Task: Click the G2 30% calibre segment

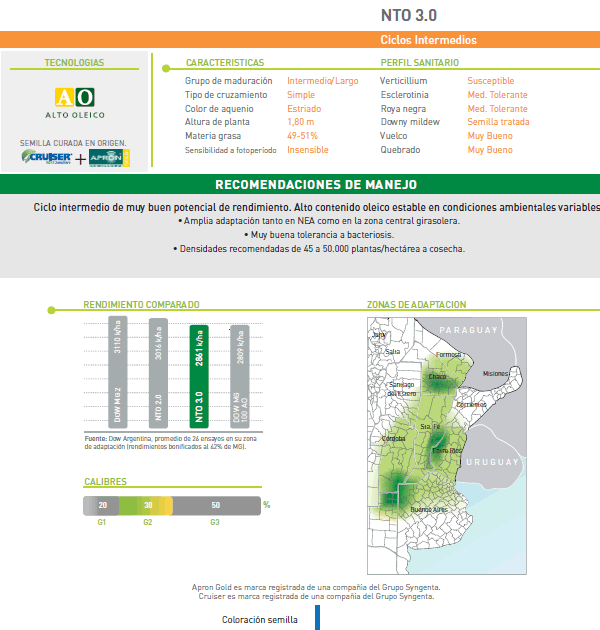Action: 146,505
